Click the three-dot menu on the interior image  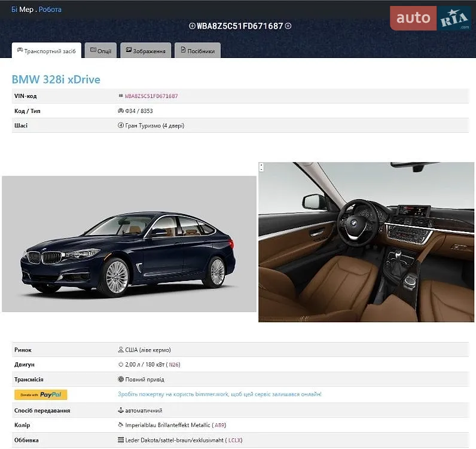click(261, 167)
